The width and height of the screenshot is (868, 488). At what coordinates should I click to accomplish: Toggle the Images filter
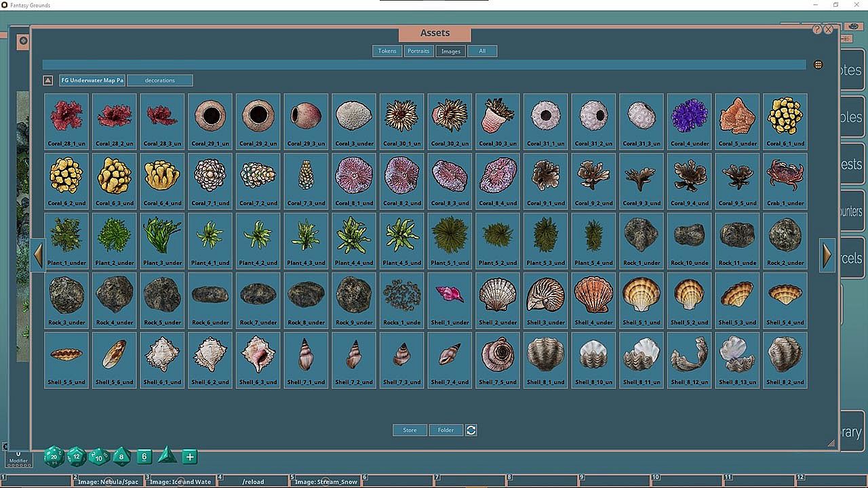click(x=451, y=51)
